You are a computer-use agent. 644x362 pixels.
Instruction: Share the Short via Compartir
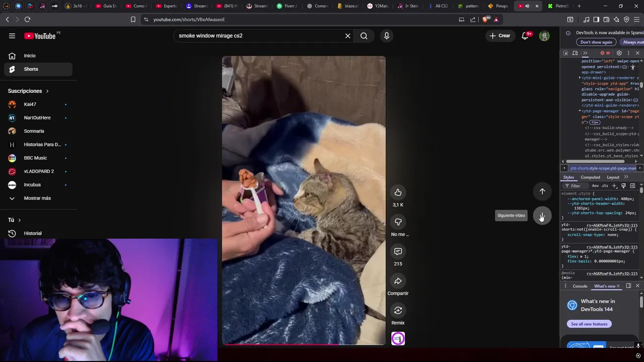point(398,281)
